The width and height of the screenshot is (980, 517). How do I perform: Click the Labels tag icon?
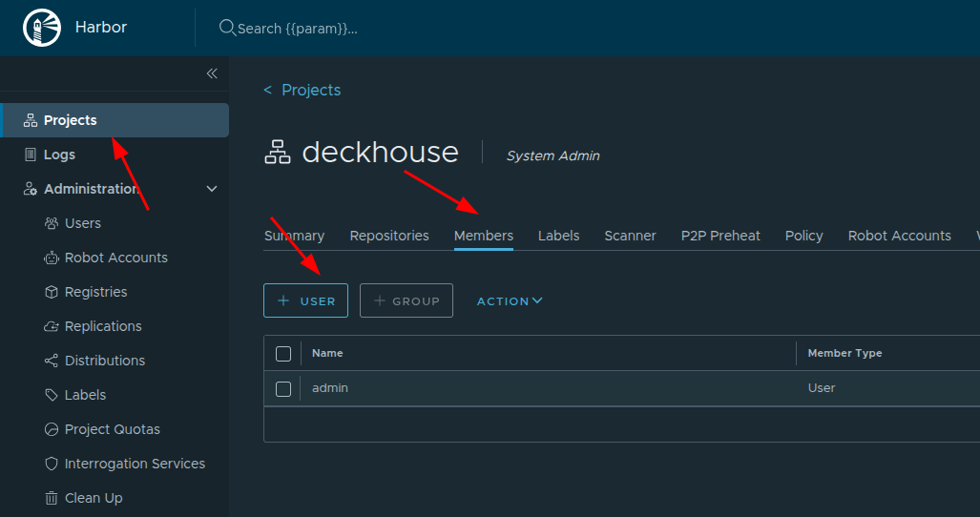tap(52, 395)
